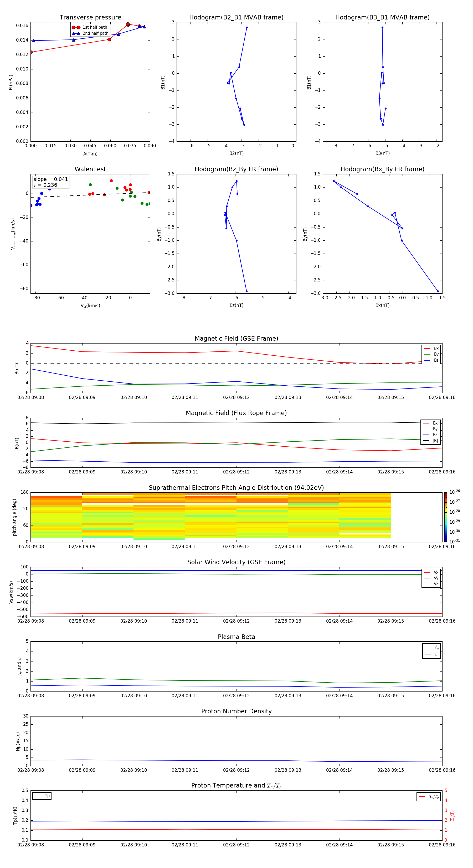
Task: Click the Bx(nT) x-axis label
Action: [382, 305]
